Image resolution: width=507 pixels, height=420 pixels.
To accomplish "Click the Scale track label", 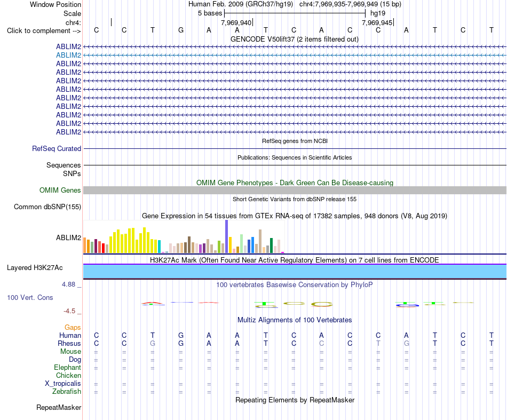I will tap(73, 13).
